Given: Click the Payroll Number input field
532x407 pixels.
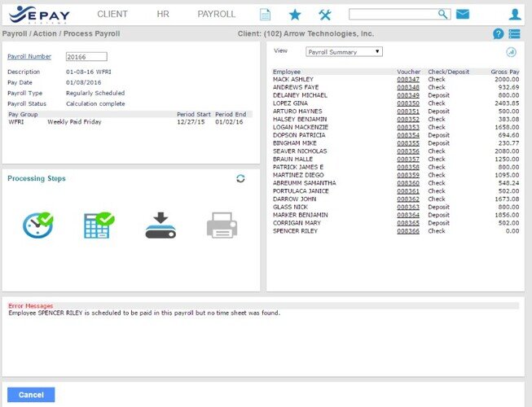Looking at the screenshot, I should pyautogui.click(x=86, y=57).
